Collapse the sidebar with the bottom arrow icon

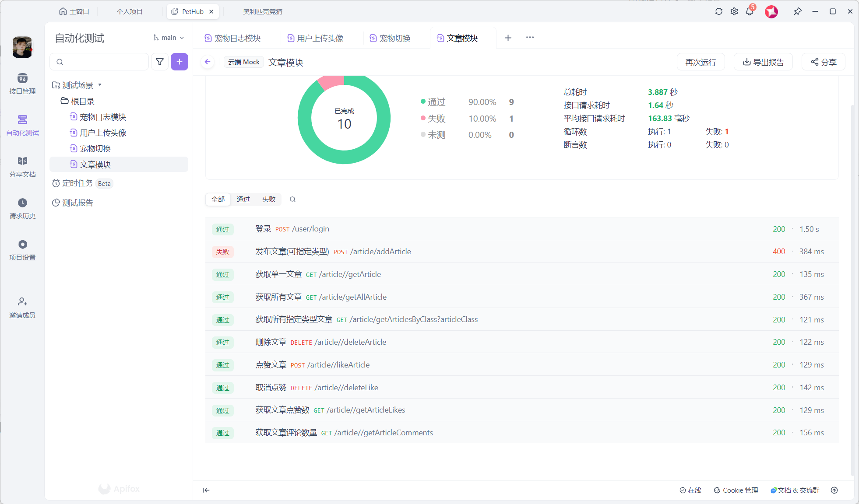pyautogui.click(x=206, y=490)
